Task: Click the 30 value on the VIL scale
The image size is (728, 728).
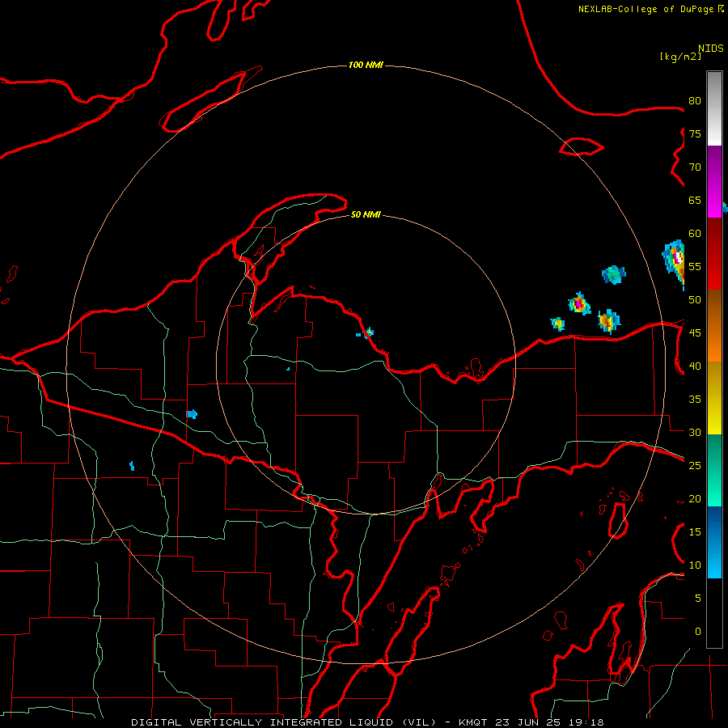Action: tap(695, 433)
